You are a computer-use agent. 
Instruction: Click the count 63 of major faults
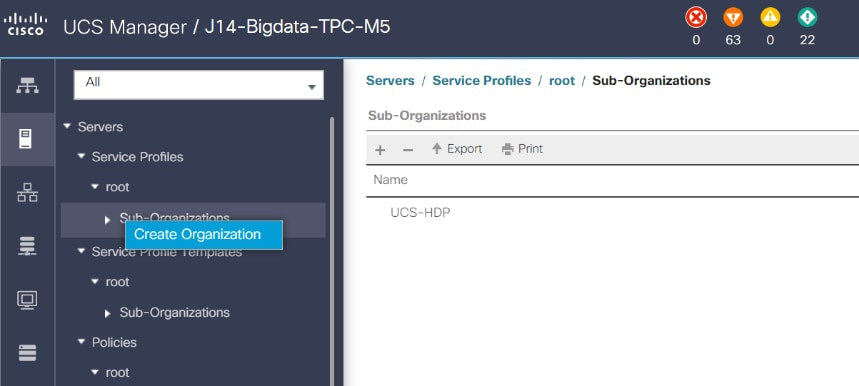pyautogui.click(x=733, y=40)
